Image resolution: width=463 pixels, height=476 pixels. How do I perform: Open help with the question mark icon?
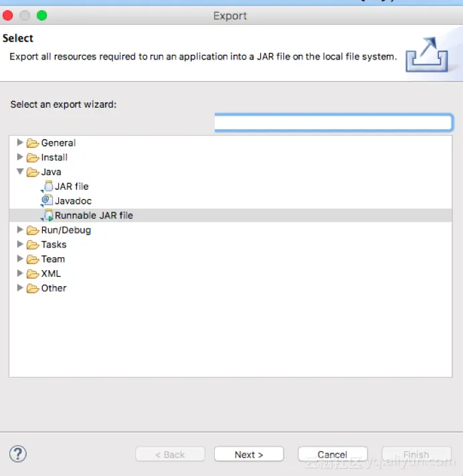pyautogui.click(x=18, y=454)
